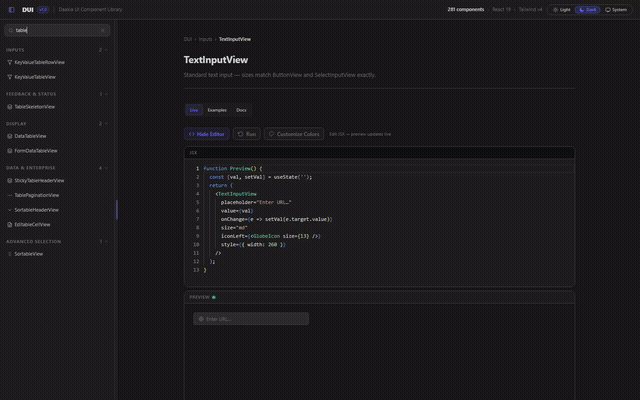Click the '281 components' text
Viewport: 640px width, 400px height.
click(466, 10)
